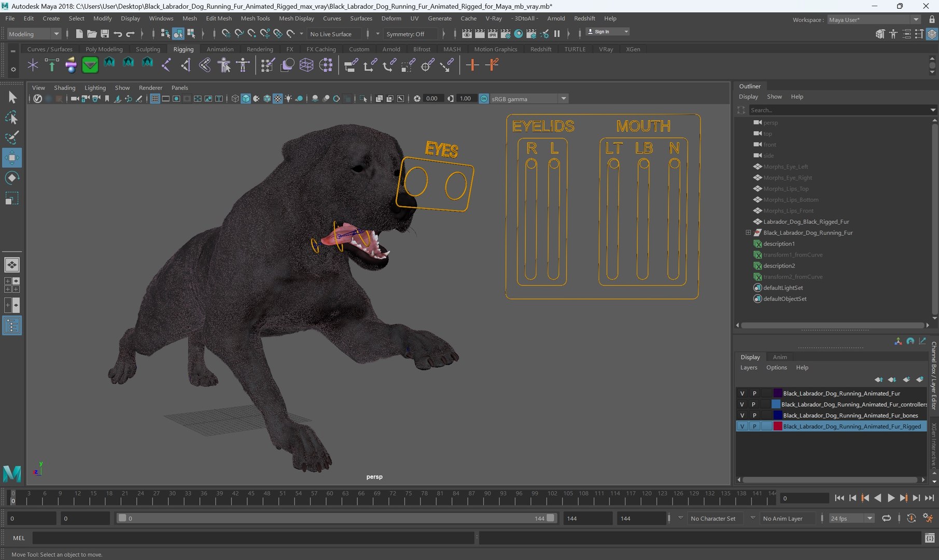Select the Move tool in the toolbox
Screen dimensions: 939x560
click(12, 158)
